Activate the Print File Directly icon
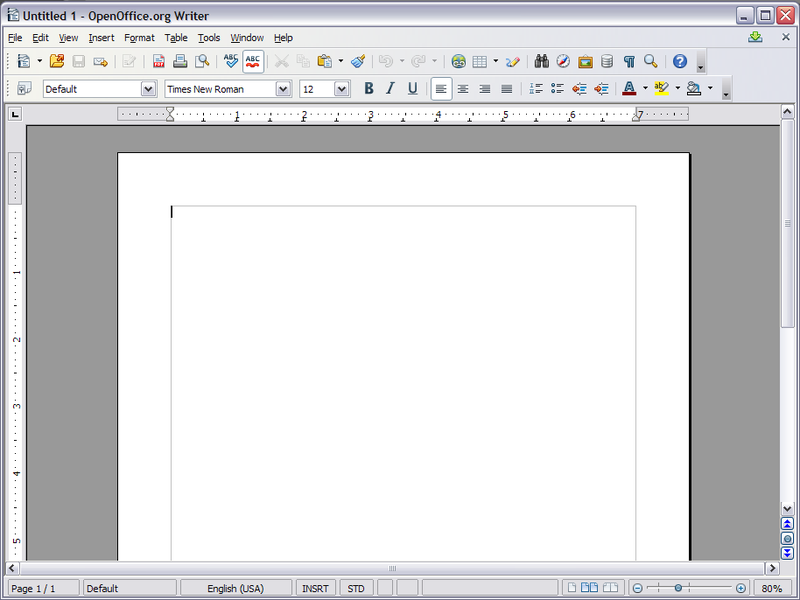The image size is (800, 600). (181, 61)
